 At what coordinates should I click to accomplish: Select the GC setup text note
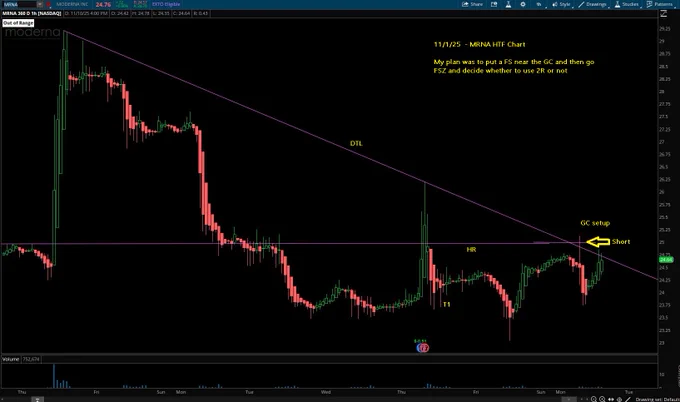click(595, 223)
